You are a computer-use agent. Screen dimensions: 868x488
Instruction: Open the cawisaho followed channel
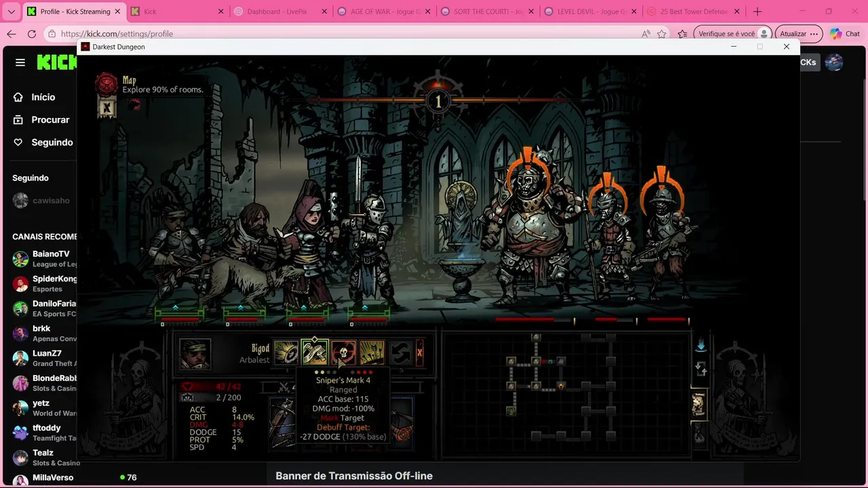click(41, 201)
